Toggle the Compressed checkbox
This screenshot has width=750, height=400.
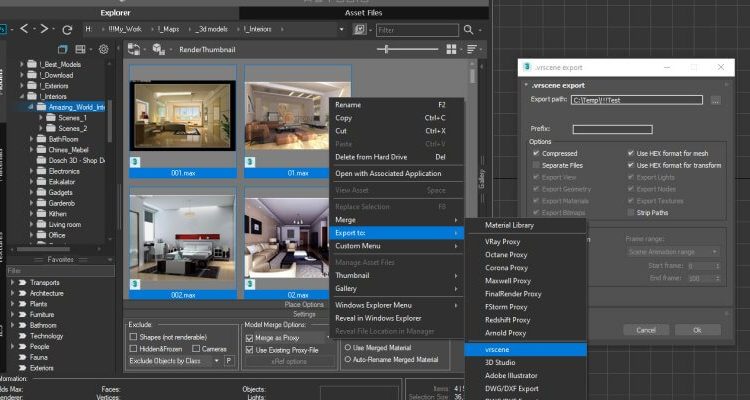pos(535,153)
